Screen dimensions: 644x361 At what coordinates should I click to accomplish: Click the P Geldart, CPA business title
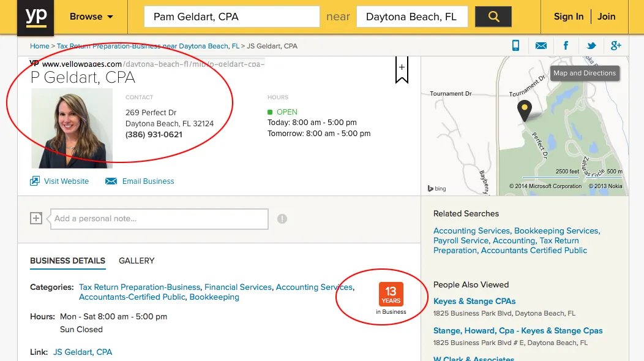(83, 77)
